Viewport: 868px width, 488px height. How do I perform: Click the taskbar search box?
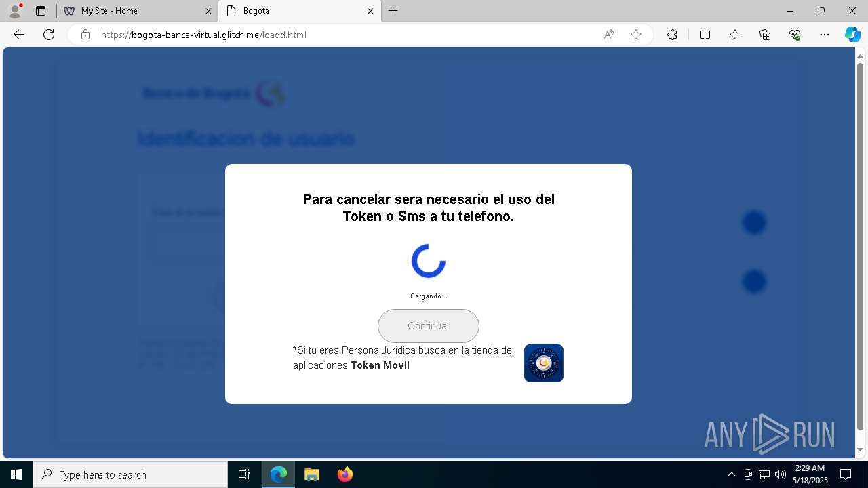click(x=130, y=474)
